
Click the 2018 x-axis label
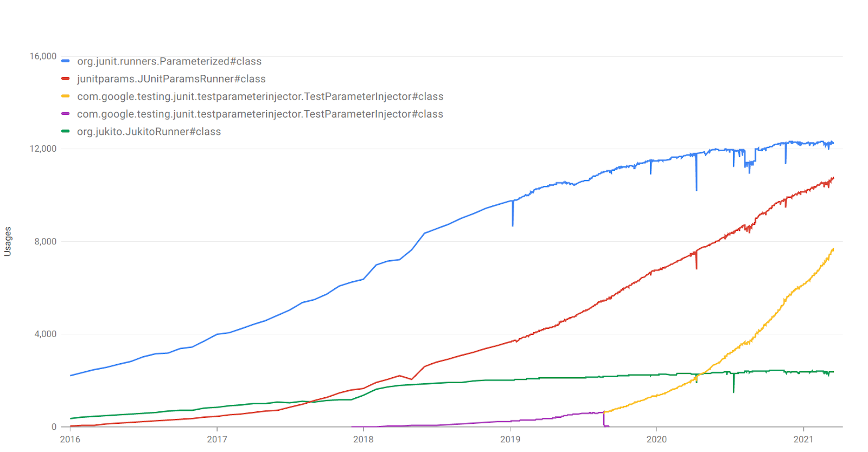(363, 439)
